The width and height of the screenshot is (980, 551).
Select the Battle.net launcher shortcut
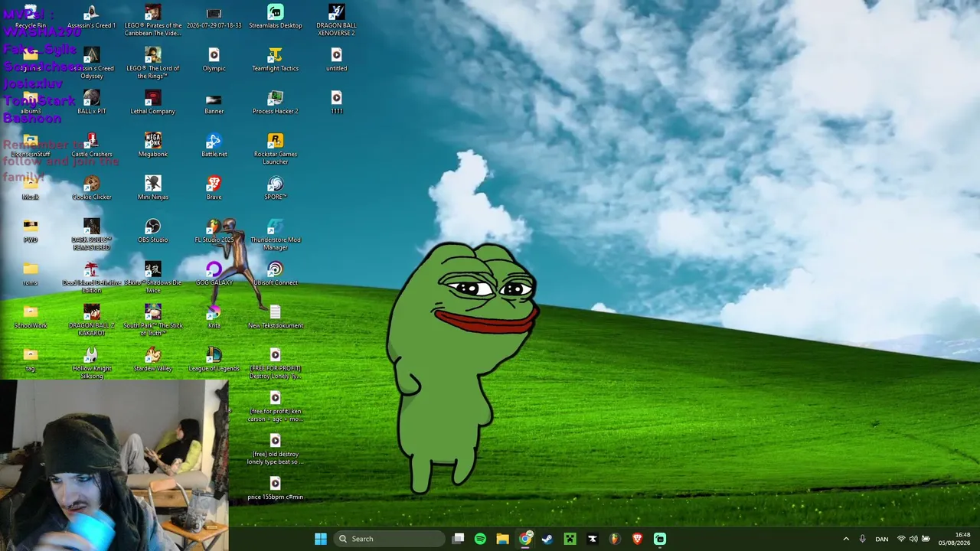pyautogui.click(x=214, y=146)
